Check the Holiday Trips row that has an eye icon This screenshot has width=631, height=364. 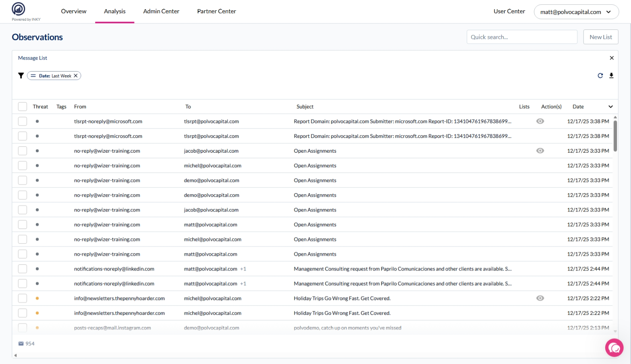tap(23, 298)
